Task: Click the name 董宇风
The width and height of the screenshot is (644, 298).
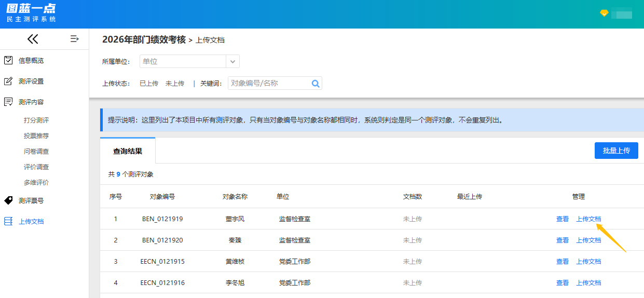Action: 235,219
